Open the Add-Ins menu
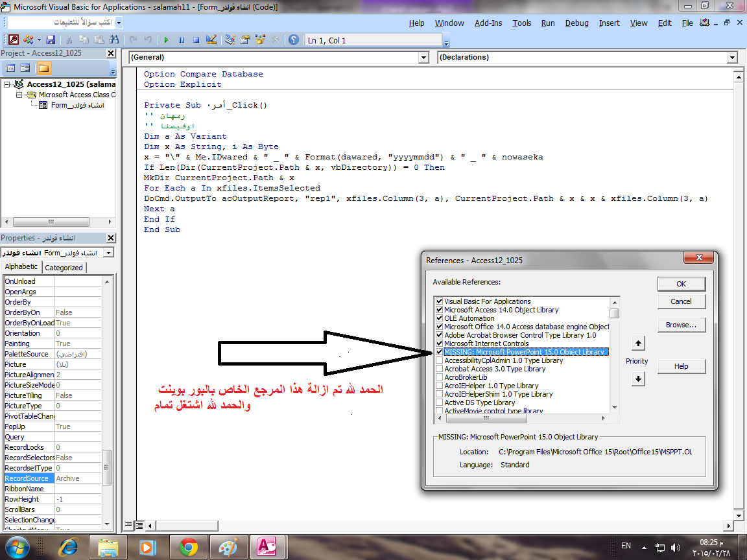 (x=488, y=23)
